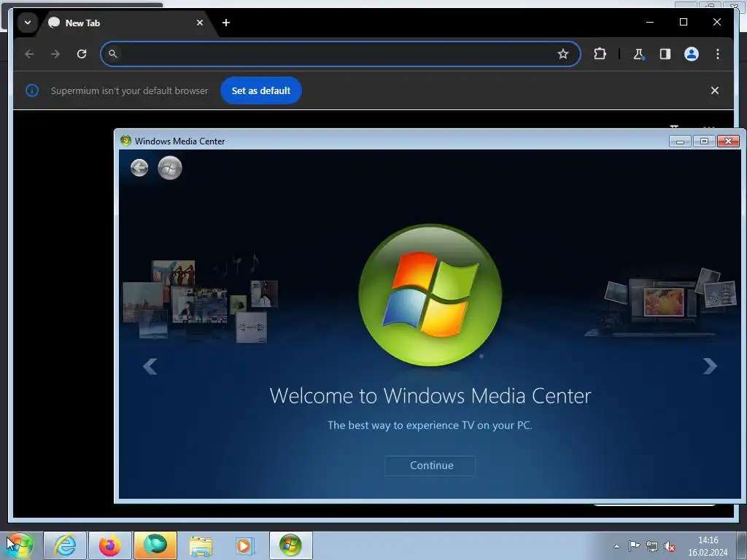Viewport: 747px width, 560px height.
Task: Dismiss the default browser infobar
Action: 715,90
